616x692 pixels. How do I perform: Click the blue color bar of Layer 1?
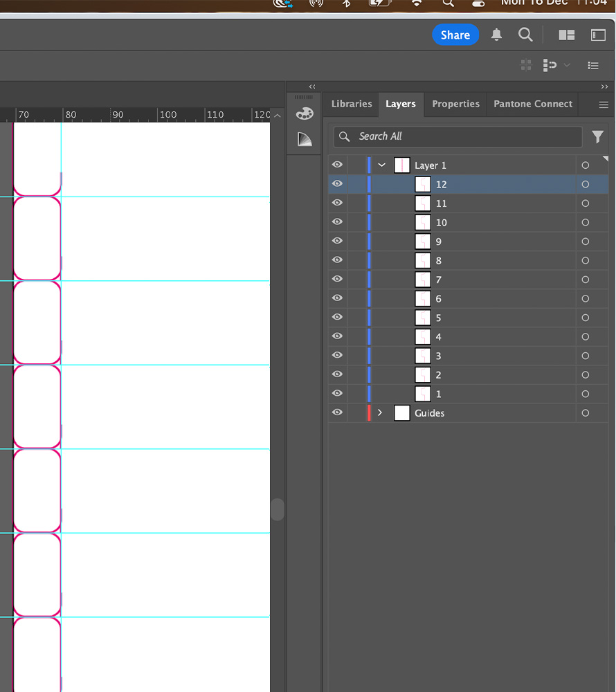(369, 165)
